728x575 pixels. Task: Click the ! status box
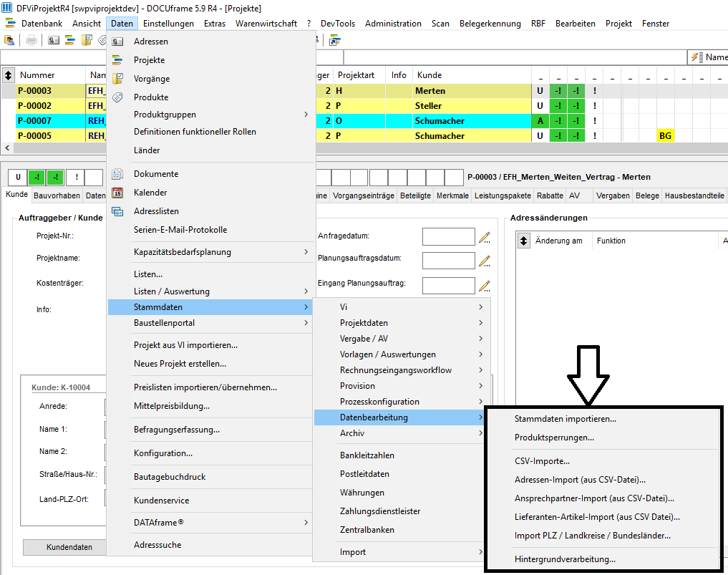click(x=76, y=177)
